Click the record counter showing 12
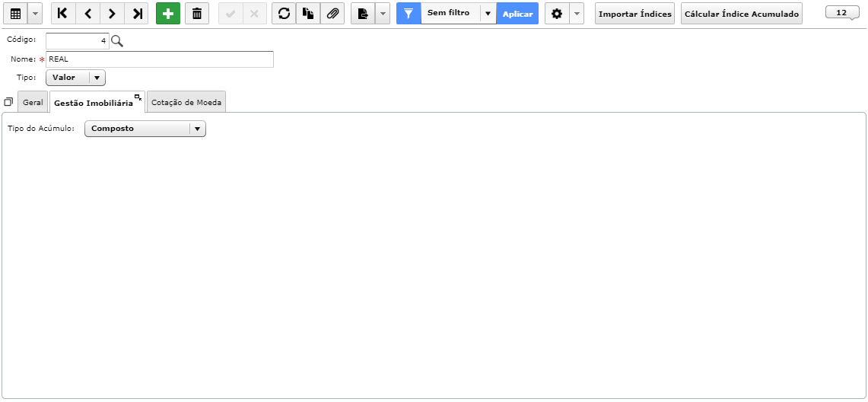This screenshot has height=402, width=868. [x=842, y=12]
